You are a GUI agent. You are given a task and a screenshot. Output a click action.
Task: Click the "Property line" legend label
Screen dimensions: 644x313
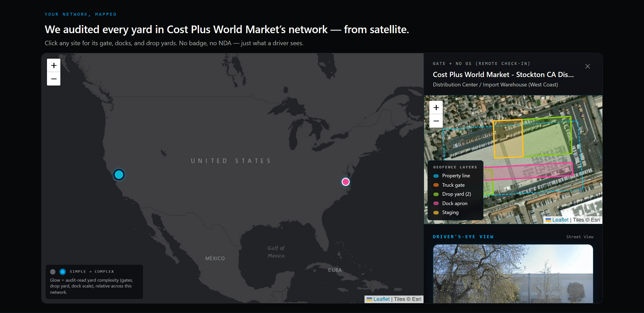tap(456, 176)
